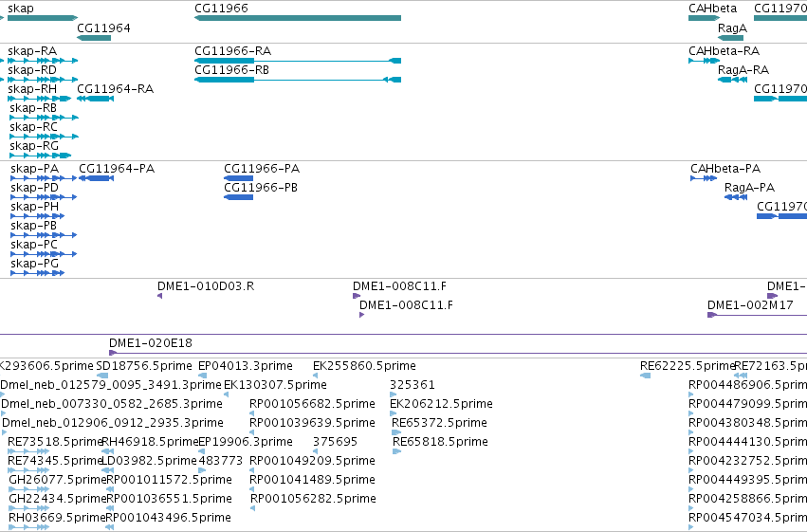Viewport: 807px width, 532px height.
Task: Open EST EK255860.5prime label
Action: [364, 366]
